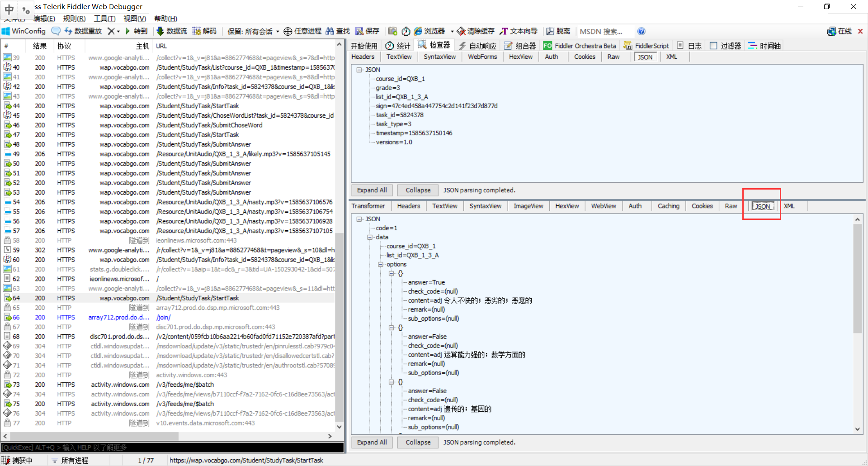Open 视图(V) menu
868x466 pixels.
point(135,19)
